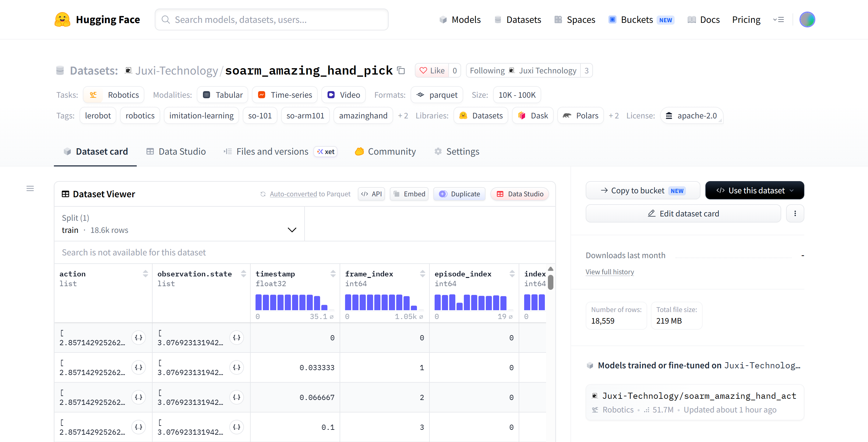Open the Dataset Viewer API button
Viewport: 868px width, 442px height.
pyautogui.click(x=371, y=194)
